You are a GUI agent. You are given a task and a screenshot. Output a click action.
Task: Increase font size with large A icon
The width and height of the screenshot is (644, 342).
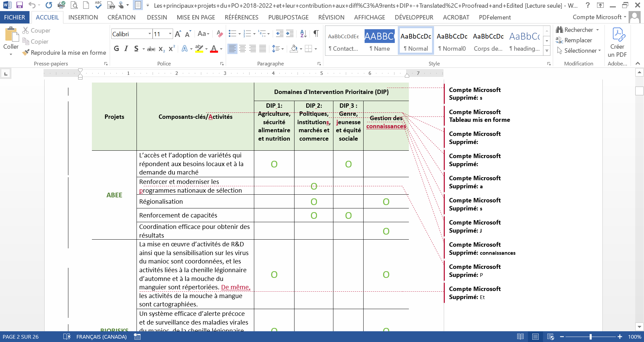click(x=178, y=34)
